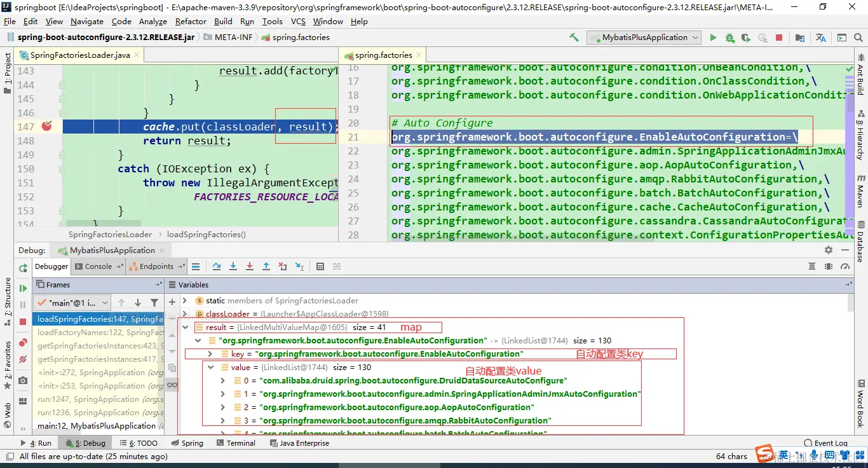
Task: Click loadSpringFactories() in the breadcrumb
Action: tap(206, 235)
